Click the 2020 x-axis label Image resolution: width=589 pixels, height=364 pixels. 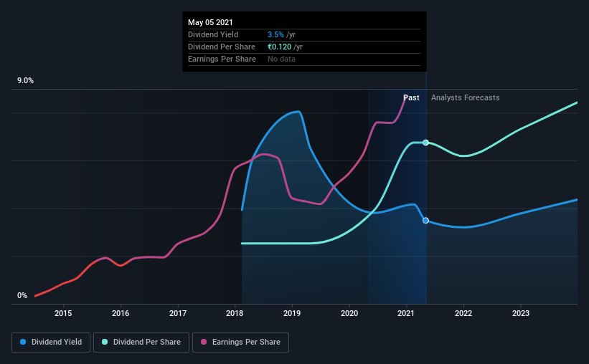[349, 313]
